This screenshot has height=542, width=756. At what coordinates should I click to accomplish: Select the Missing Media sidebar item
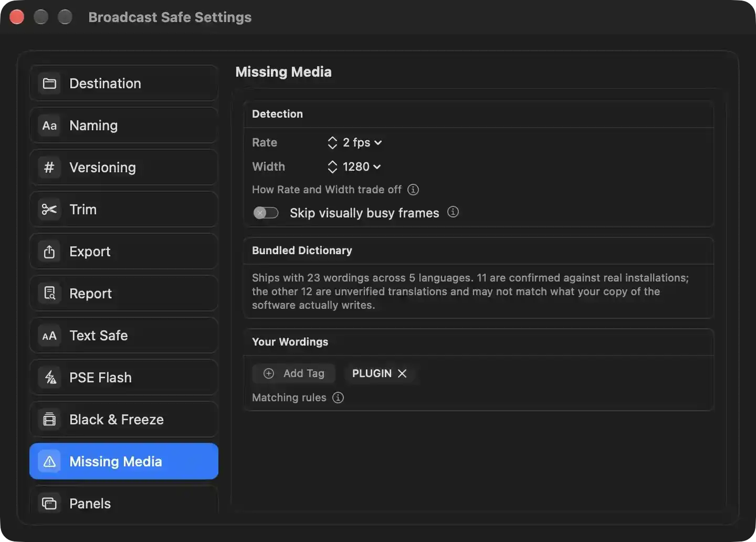(124, 461)
